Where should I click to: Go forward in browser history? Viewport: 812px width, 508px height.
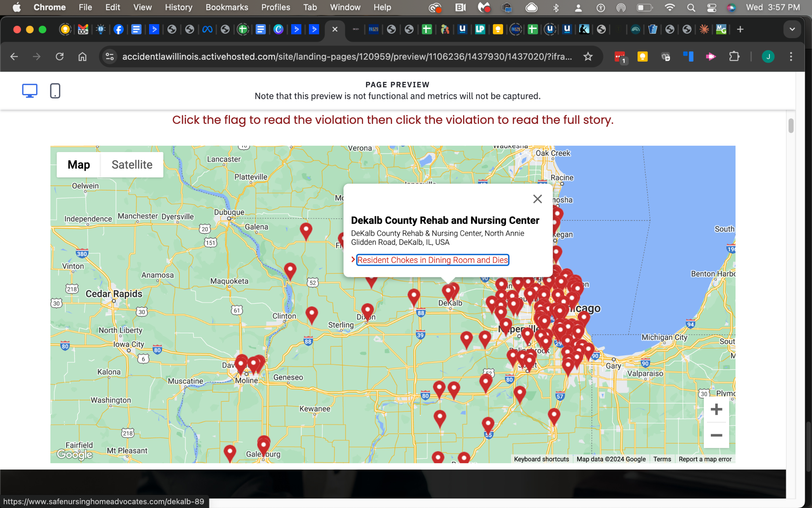pyautogui.click(x=36, y=57)
